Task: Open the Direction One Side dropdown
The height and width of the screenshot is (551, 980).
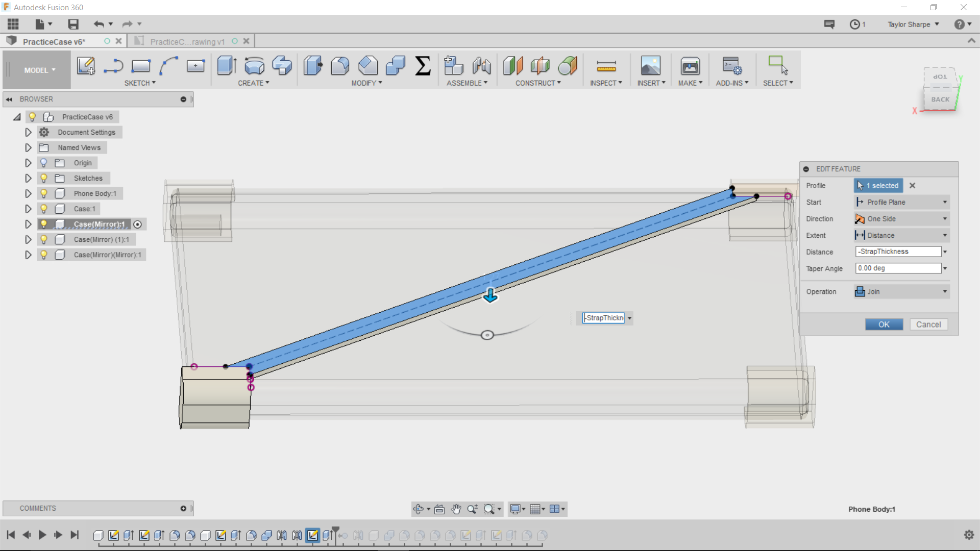Action: [x=901, y=219]
